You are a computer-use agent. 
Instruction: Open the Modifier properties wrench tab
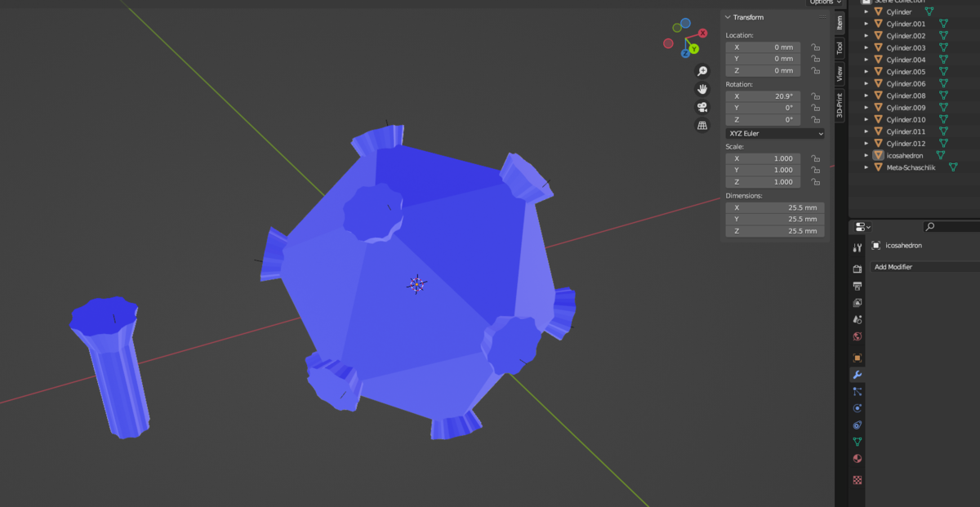click(857, 375)
